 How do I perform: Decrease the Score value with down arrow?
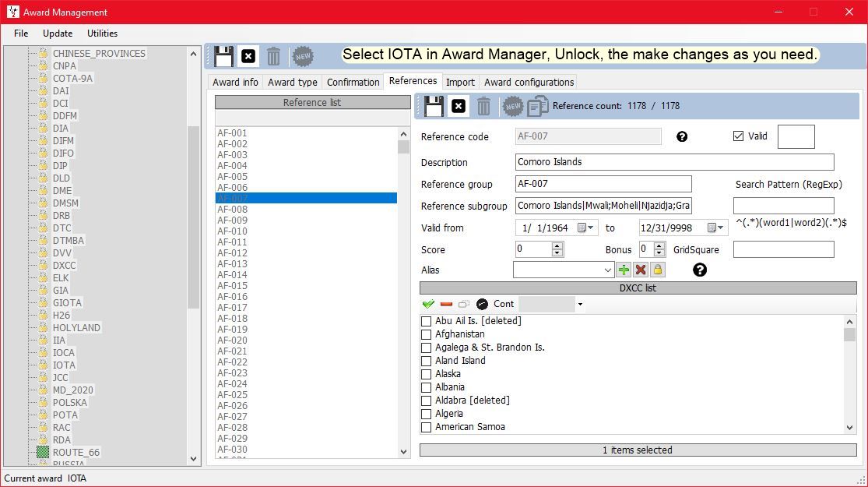(x=557, y=253)
